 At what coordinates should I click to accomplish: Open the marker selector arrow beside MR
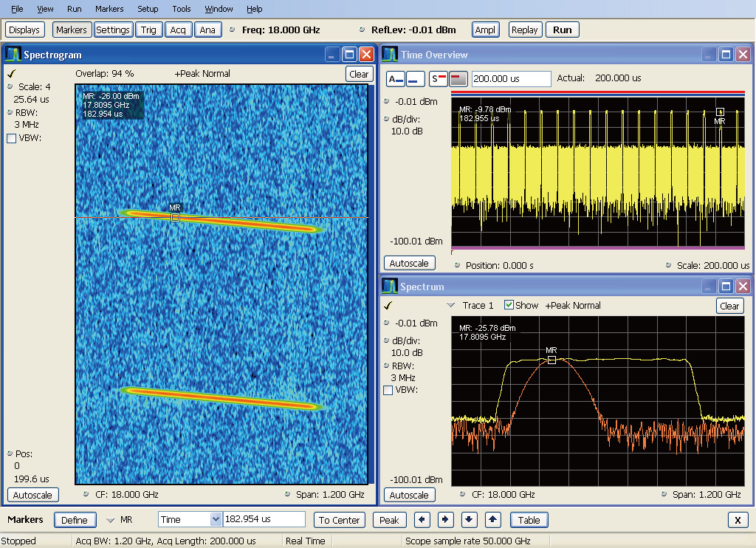point(111,520)
